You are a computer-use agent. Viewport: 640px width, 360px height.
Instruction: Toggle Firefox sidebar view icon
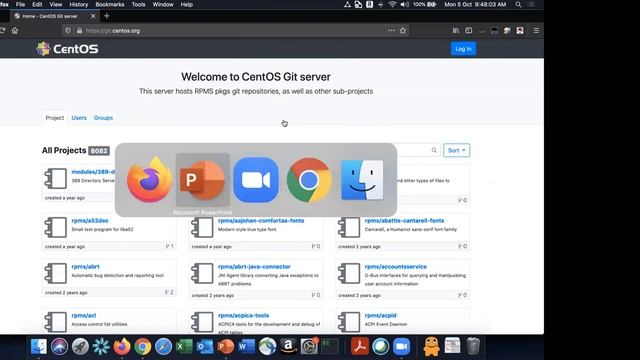[x=469, y=31]
